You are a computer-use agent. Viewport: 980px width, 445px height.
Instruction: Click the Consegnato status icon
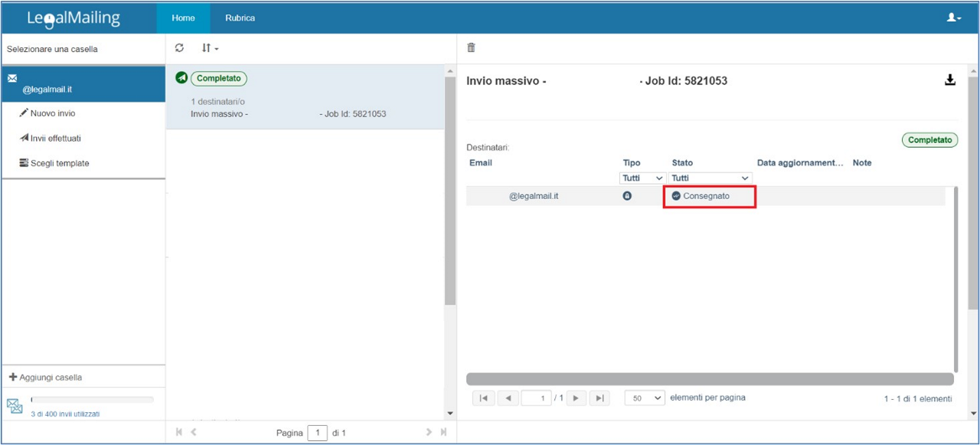pos(676,196)
